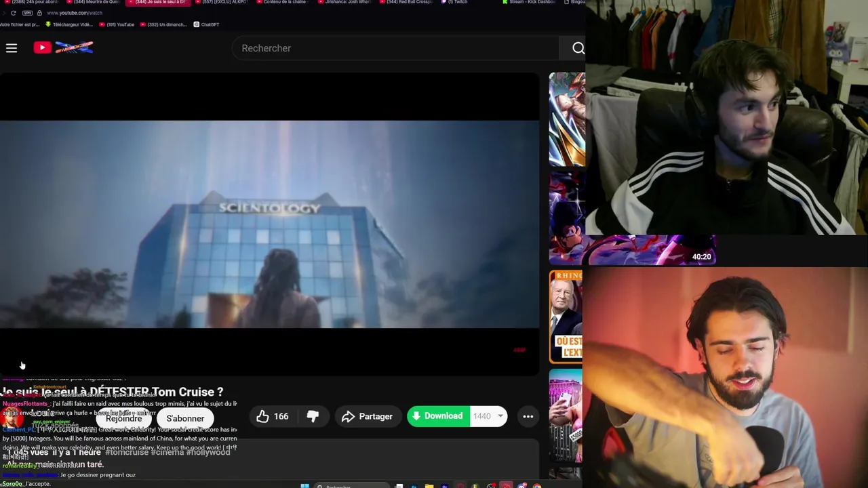This screenshot has width=868, height=488.
Task: Click the S'abonner subscribe button
Action: pyautogui.click(x=185, y=418)
